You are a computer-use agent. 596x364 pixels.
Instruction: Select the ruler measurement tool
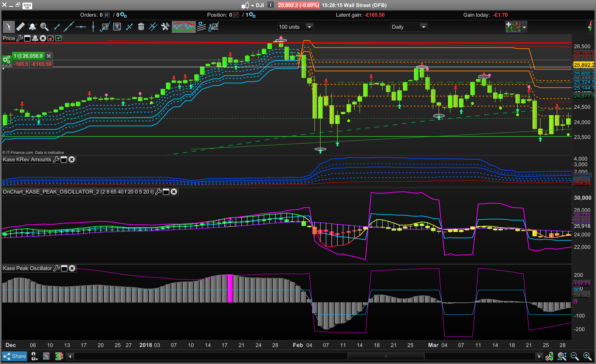pyautogui.click(x=21, y=27)
